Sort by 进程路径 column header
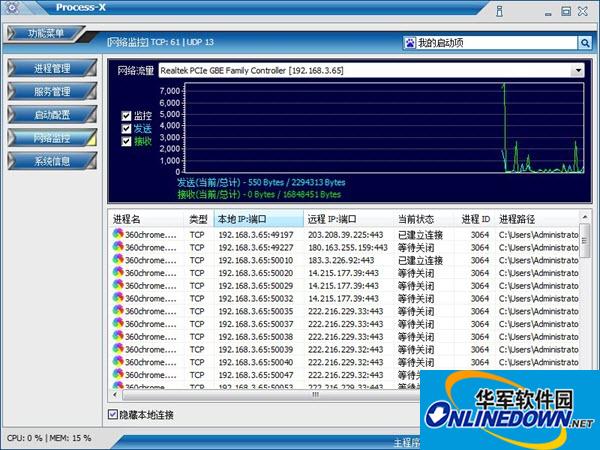 537,219
